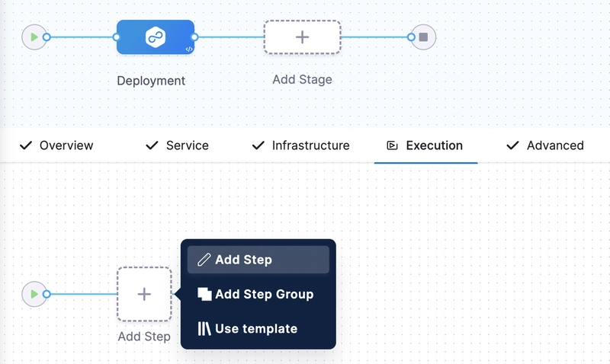Switch to the Infrastructure tab
The image size is (610, 364).
pos(300,145)
